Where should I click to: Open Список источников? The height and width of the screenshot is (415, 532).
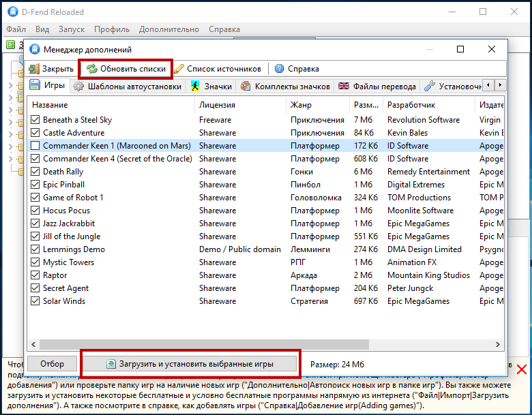218,69
